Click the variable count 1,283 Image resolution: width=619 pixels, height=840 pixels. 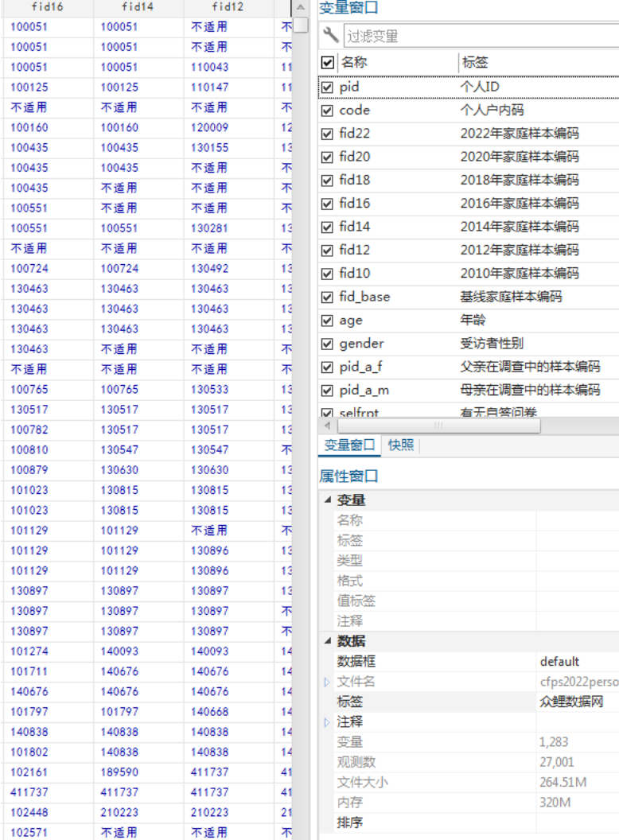pyautogui.click(x=554, y=742)
